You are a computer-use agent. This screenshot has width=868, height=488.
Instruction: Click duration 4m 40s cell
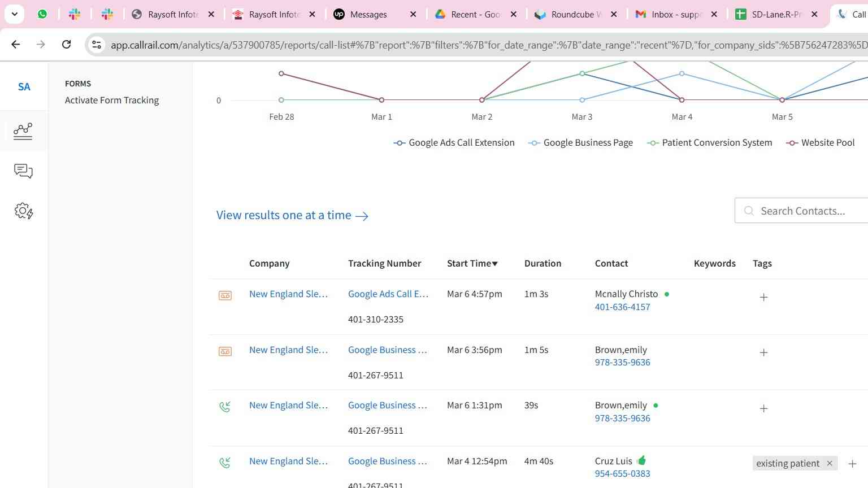point(539,461)
